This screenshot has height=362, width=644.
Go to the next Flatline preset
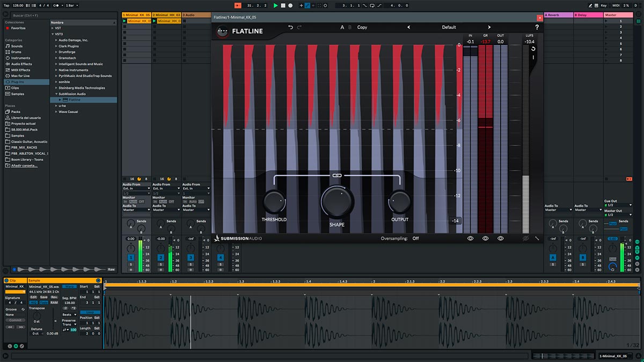[489, 27]
